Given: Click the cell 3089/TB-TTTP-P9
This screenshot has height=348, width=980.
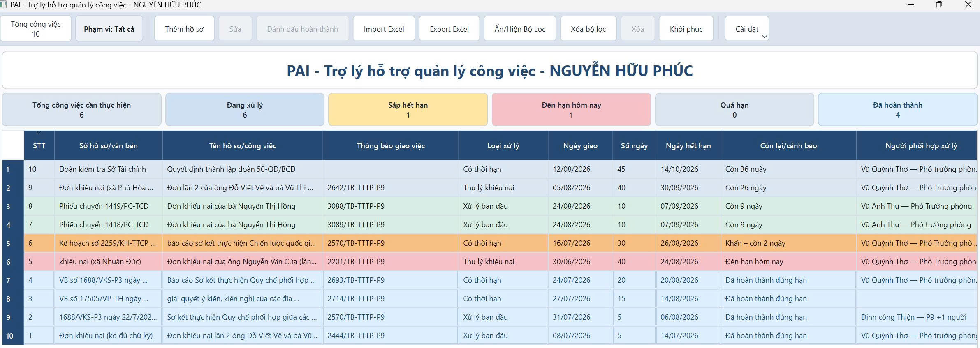Looking at the screenshot, I should point(391,225).
